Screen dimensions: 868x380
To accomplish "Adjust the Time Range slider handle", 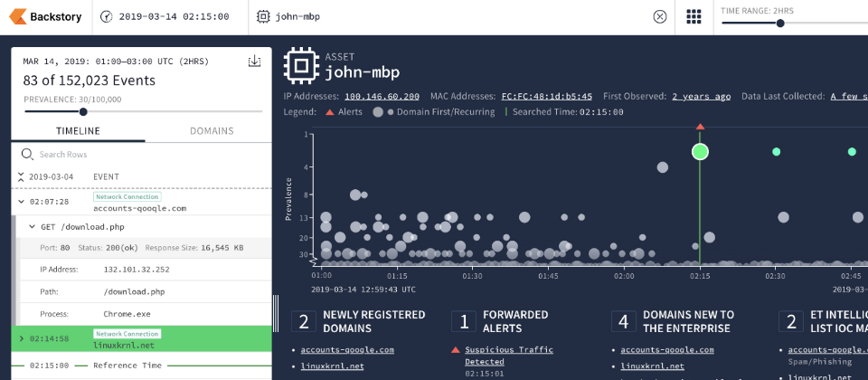I will [x=780, y=24].
